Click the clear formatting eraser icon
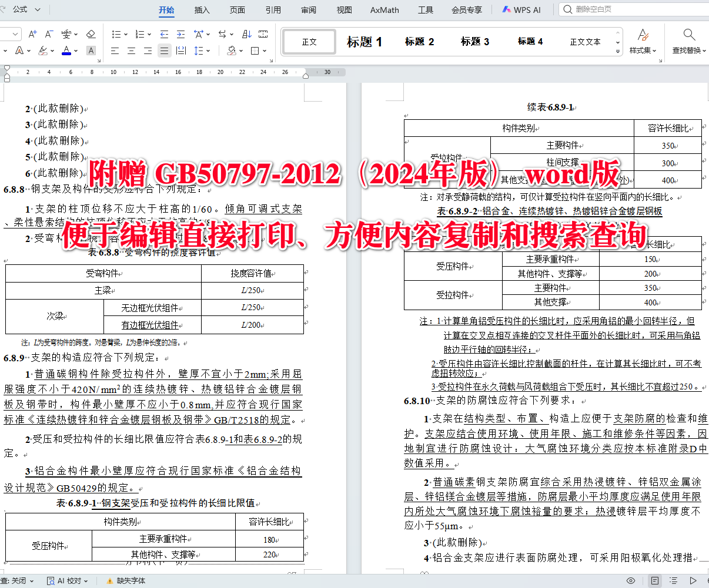This screenshot has width=709, height=588. (x=91, y=34)
